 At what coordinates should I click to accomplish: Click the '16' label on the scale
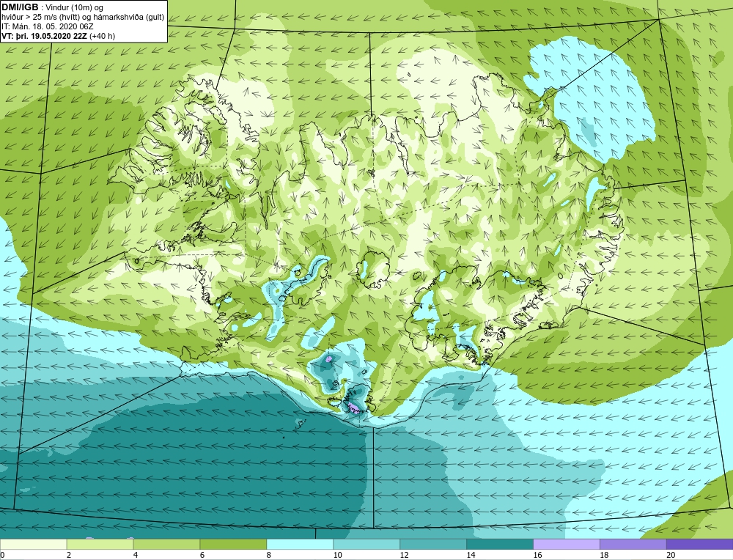click(537, 555)
